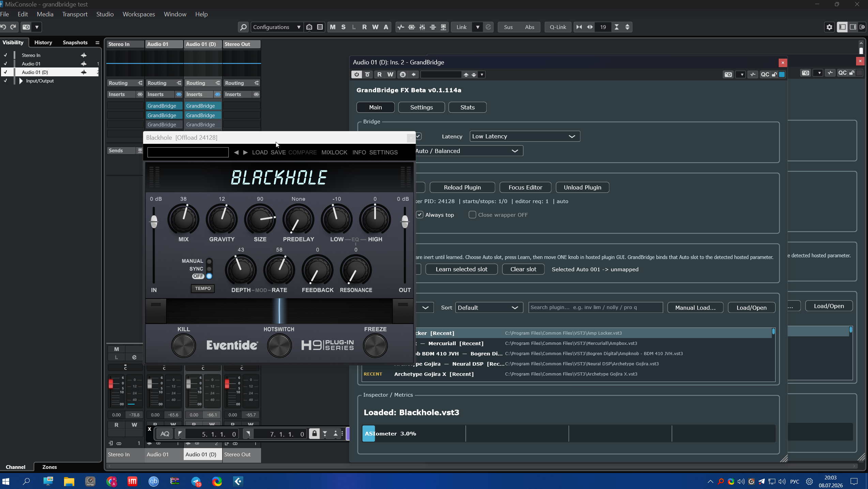Open File Explorer from the taskbar
868x489 pixels.
click(69, 481)
